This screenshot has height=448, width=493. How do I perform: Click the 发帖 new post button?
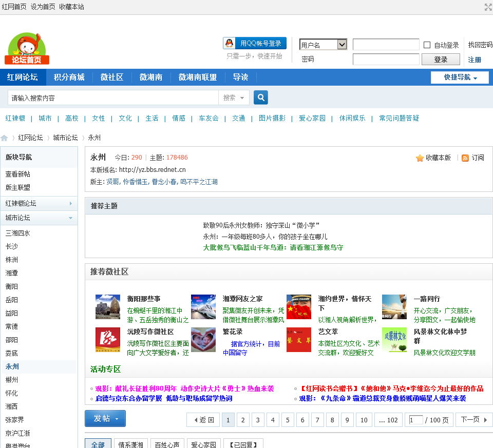(x=105, y=419)
